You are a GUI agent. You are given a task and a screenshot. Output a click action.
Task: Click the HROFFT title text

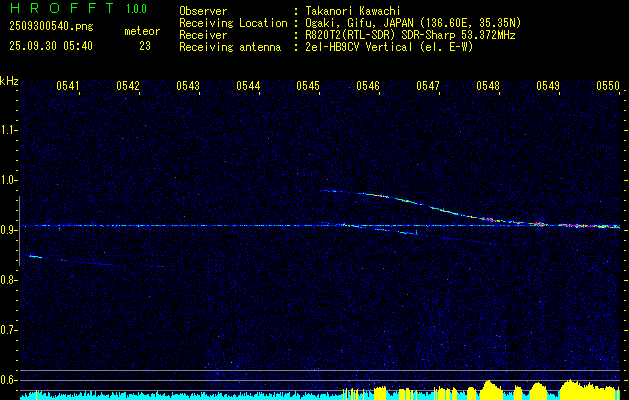tap(54, 10)
